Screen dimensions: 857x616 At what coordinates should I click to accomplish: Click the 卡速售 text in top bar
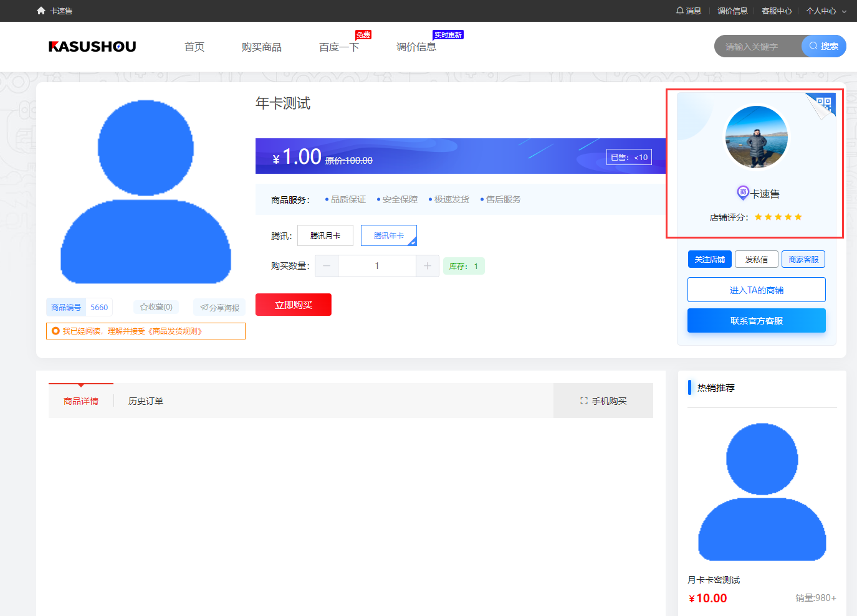pos(61,11)
